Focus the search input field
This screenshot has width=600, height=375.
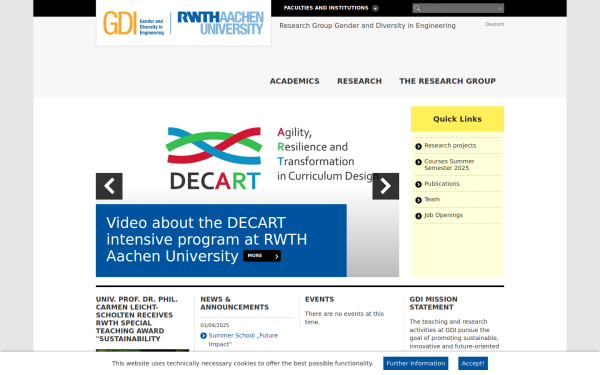pos(459,8)
